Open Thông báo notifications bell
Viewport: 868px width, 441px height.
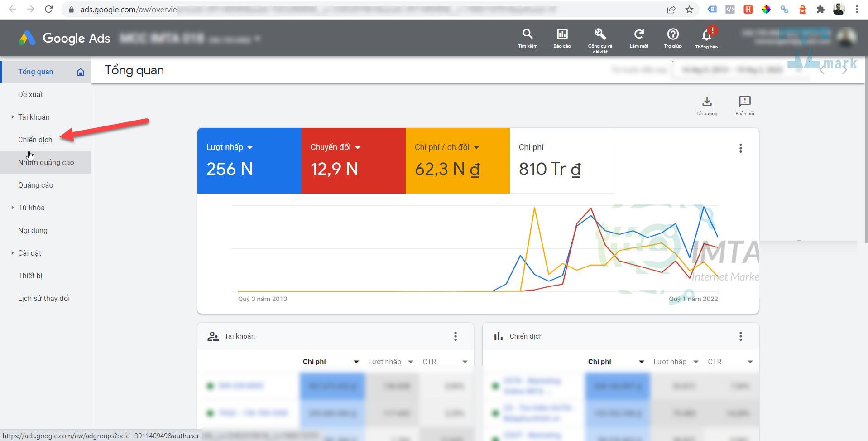tap(706, 38)
